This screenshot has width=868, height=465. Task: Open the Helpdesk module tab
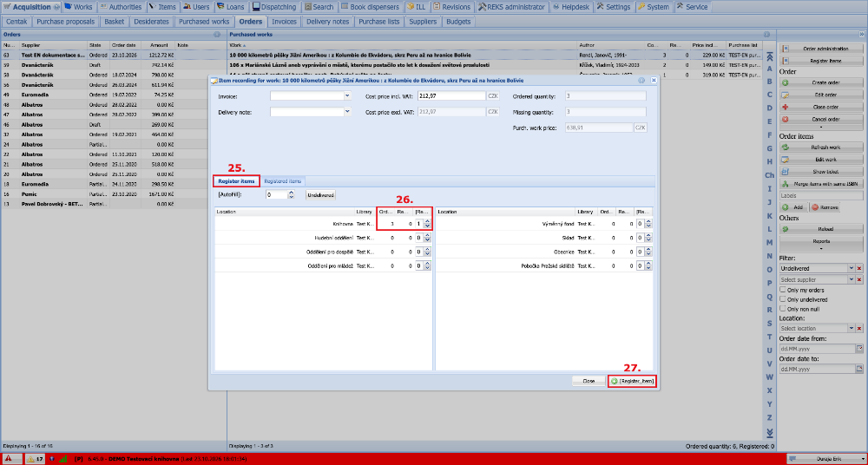pos(572,7)
